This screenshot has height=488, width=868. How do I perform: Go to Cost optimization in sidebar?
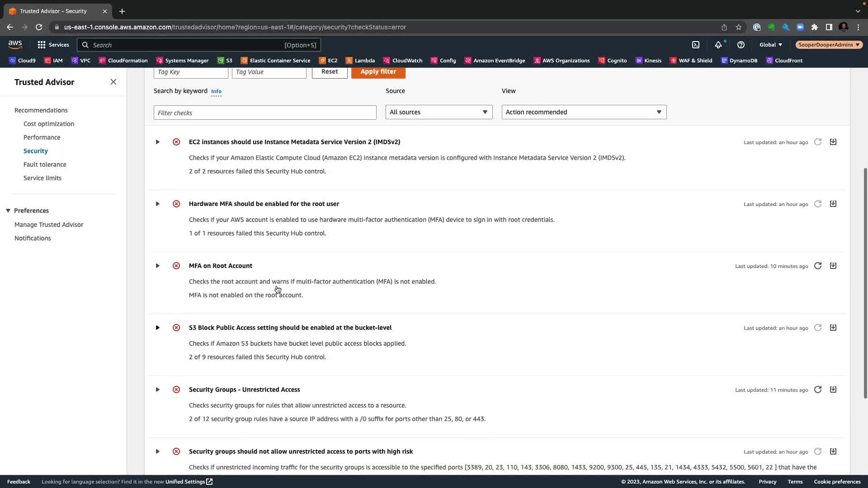[49, 124]
